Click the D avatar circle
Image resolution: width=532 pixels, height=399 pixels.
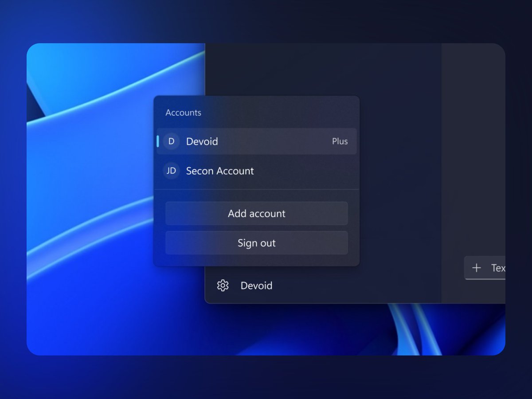(x=171, y=141)
